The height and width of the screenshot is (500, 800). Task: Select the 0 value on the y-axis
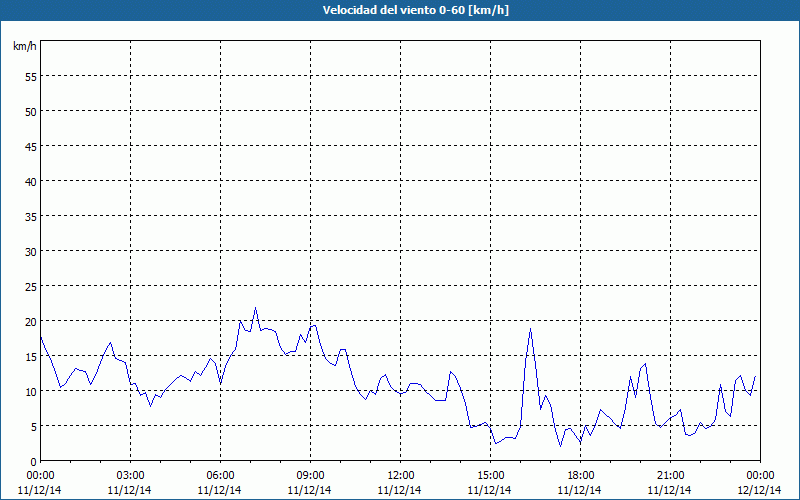coord(34,462)
